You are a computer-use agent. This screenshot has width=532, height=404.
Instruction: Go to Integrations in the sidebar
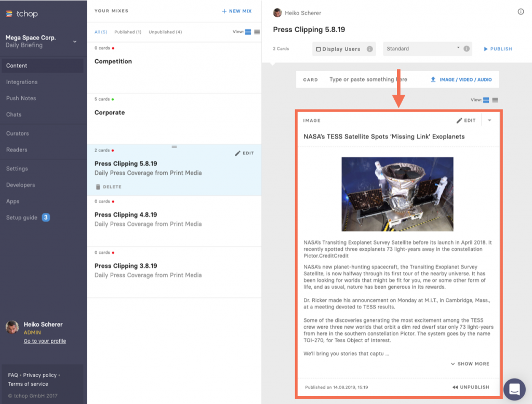coord(22,82)
